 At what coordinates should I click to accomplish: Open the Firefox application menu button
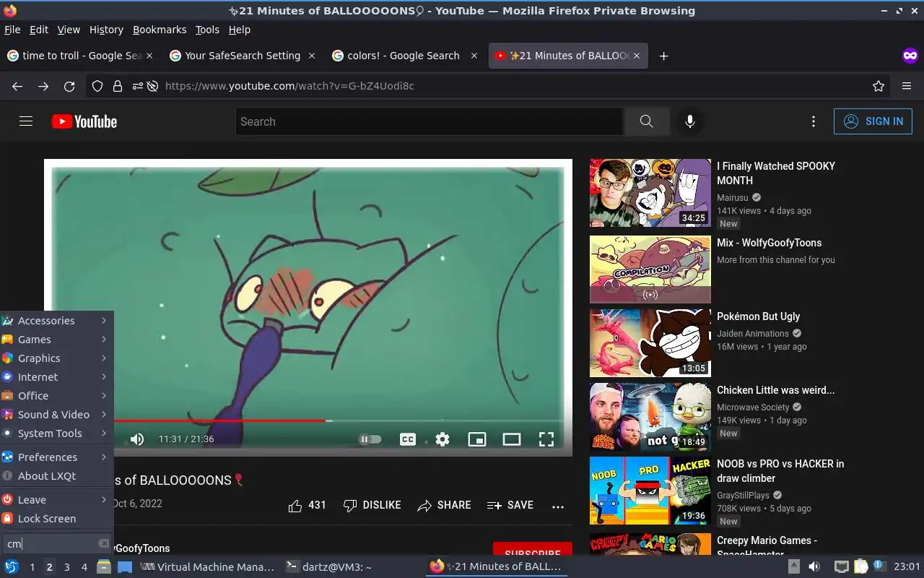coord(907,86)
